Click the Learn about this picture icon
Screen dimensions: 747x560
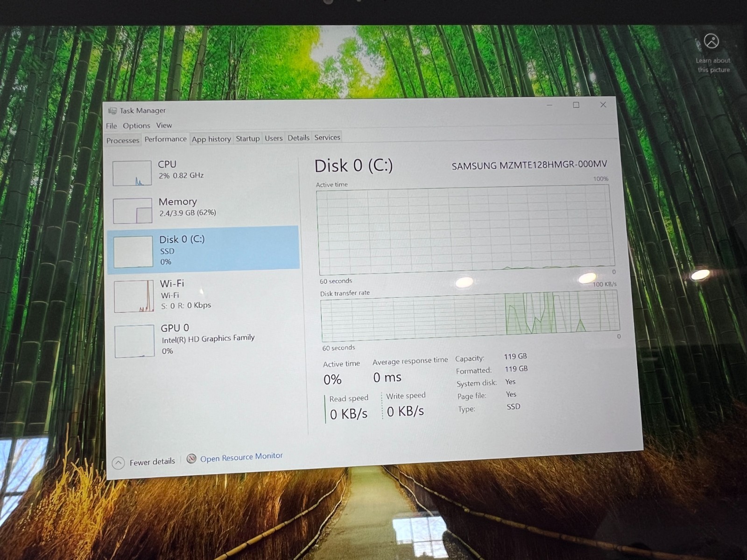click(x=712, y=41)
